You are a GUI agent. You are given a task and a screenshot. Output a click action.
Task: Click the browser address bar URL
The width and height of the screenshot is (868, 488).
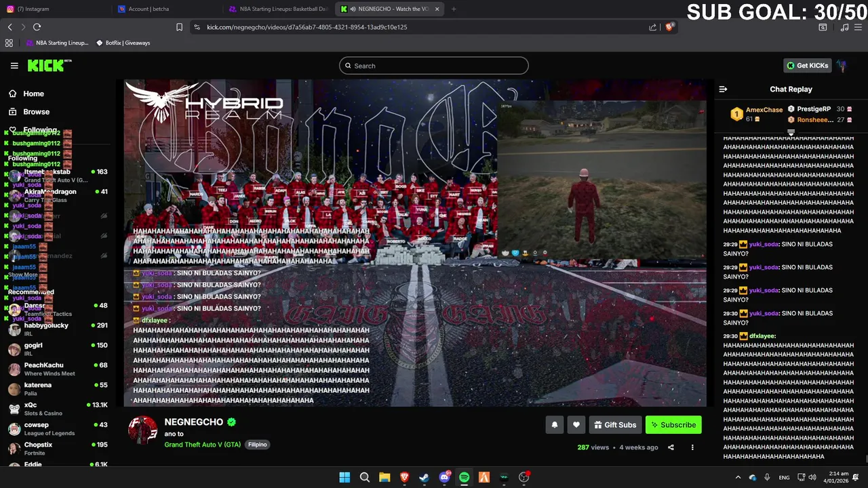coord(307,27)
